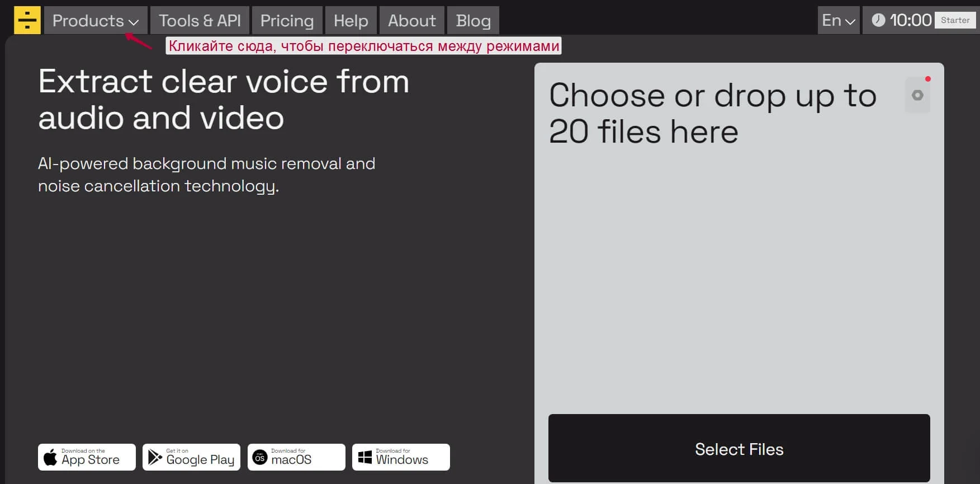The height and width of the screenshot is (484, 980).
Task: Click the clock icon beside 10:00
Action: click(878, 20)
